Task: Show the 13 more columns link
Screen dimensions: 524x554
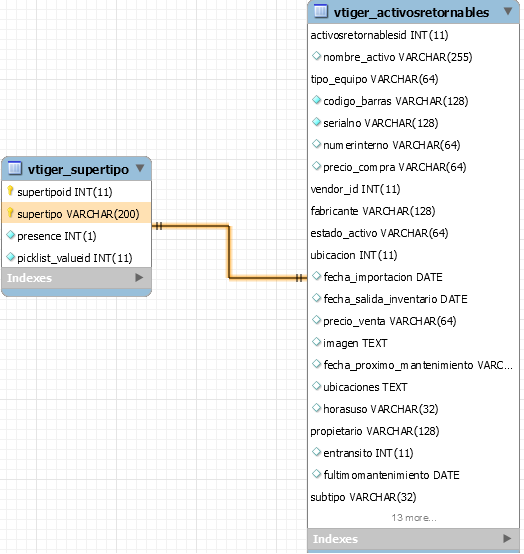Action: (x=414, y=518)
